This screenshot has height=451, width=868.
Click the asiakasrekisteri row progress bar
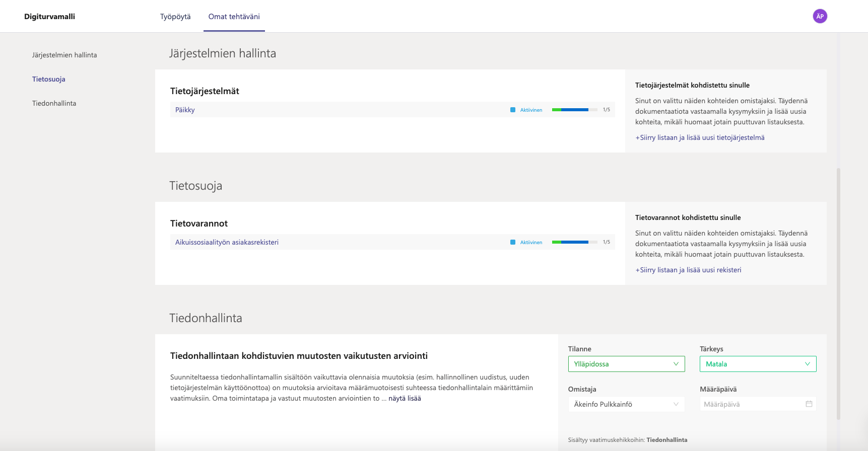pyautogui.click(x=575, y=242)
